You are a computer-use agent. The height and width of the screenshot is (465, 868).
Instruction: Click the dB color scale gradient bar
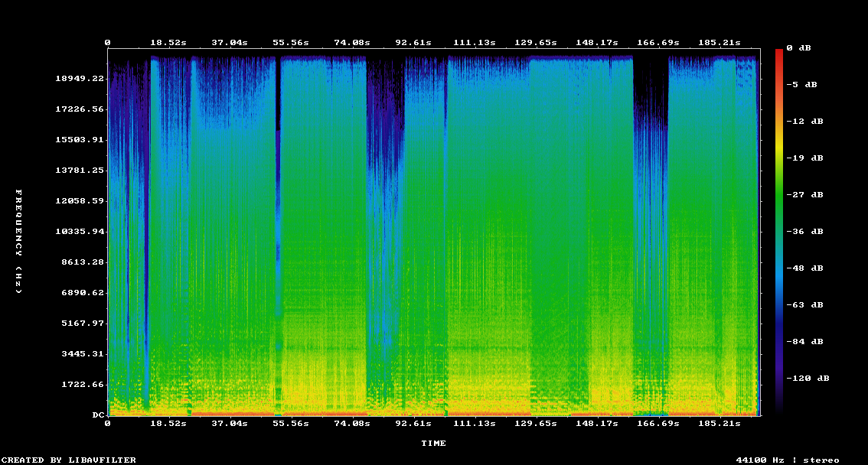click(x=779, y=229)
